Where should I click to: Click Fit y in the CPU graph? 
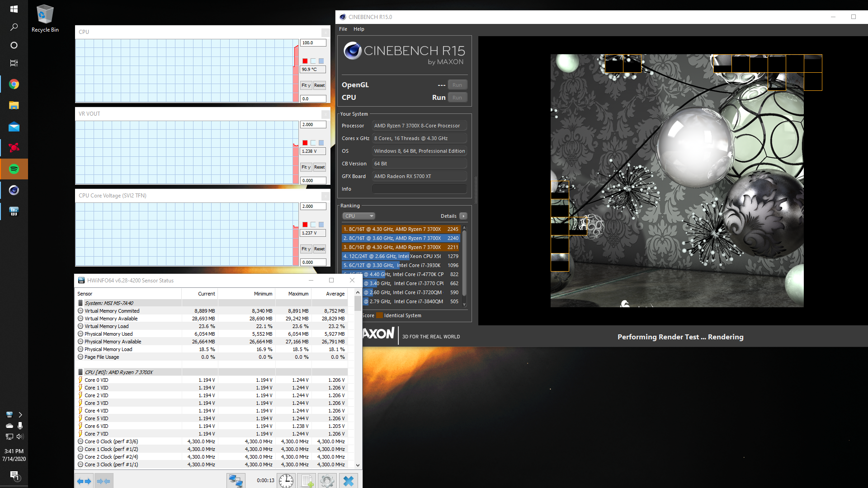point(306,85)
